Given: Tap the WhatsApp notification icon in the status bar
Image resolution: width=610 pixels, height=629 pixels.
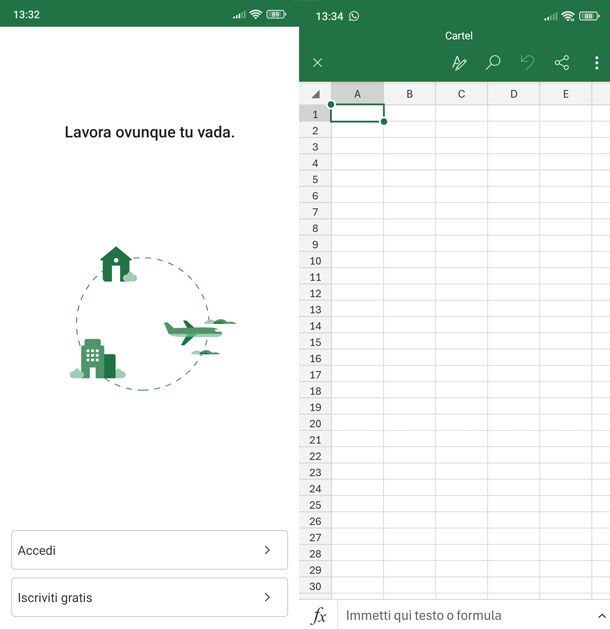Looking at the screenshot, I should [354, 16].
